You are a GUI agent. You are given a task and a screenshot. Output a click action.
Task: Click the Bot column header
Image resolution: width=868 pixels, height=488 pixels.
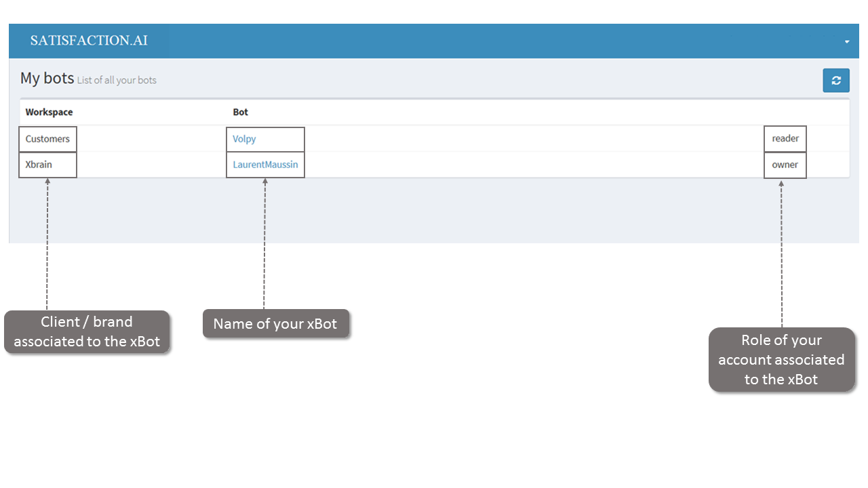240,112
